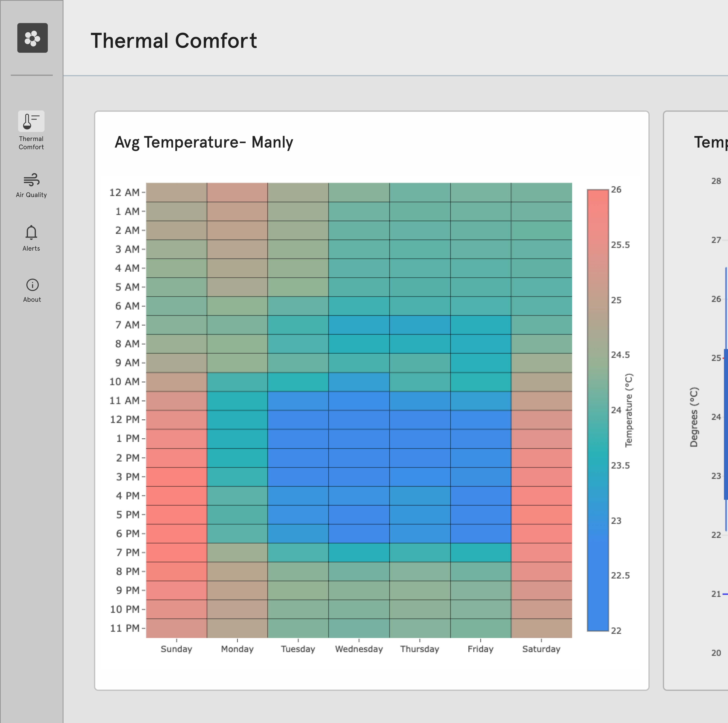
Task: Click the Saturday 5 PM heatmap cell
Action: (541, 515)
